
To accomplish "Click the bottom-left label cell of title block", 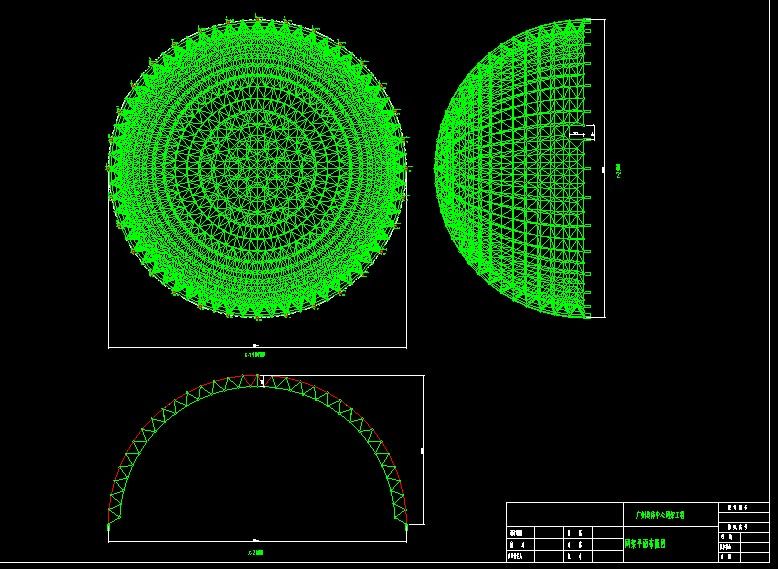I will (517, 556).
